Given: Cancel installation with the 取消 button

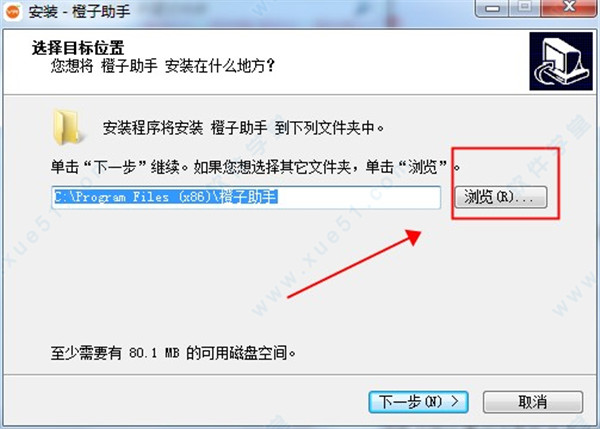Looking at the screenshot, I should click(x=533, y=402).
